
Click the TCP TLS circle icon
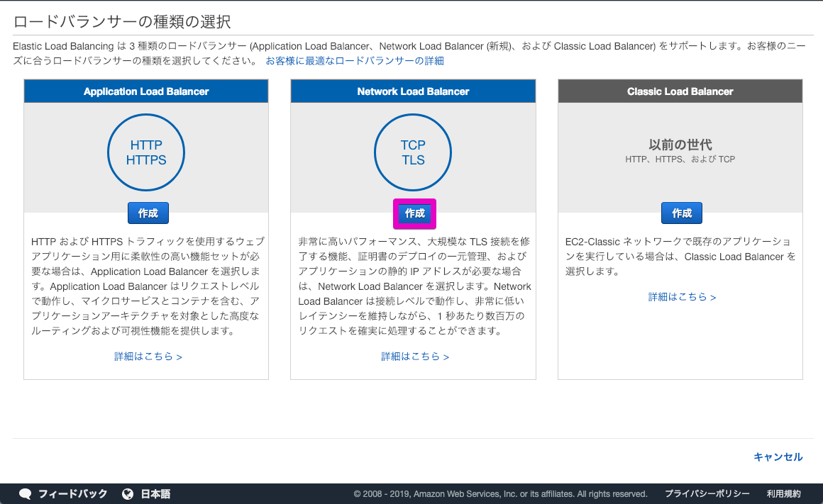click(413, 152)
